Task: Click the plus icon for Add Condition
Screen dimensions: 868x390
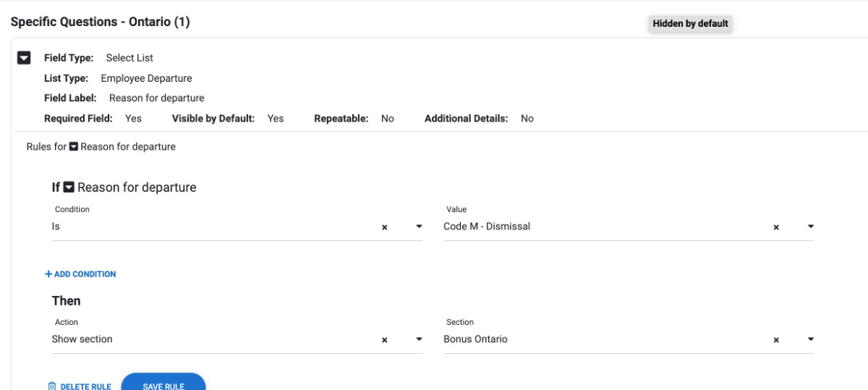Action: click(x=48, y=274)
